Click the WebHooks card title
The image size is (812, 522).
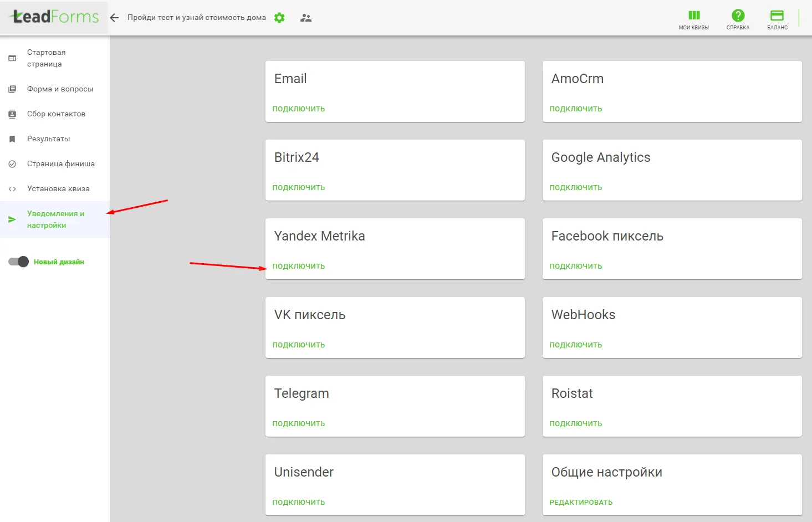[x=584, y=315]
